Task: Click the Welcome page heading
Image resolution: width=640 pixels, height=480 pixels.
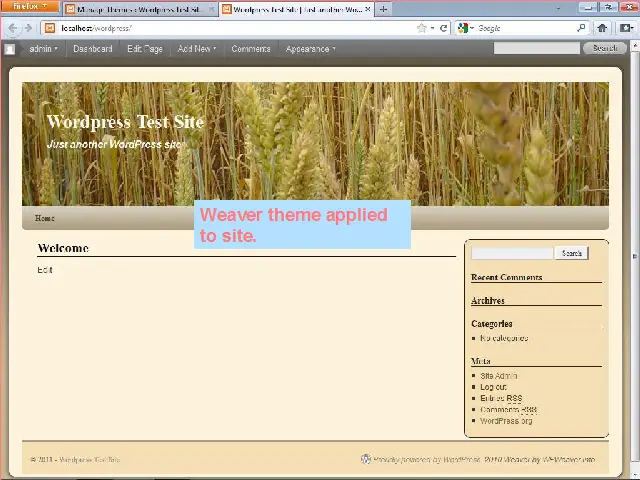Action: coord(63,248)
